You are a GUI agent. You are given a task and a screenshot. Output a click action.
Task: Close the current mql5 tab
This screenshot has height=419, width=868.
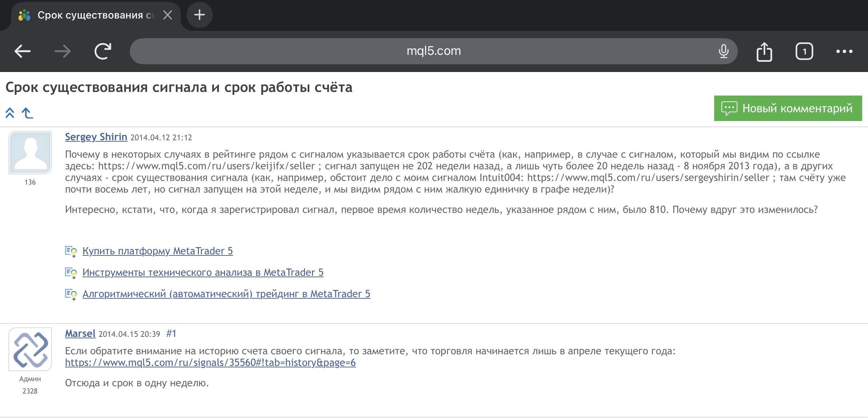[x=168, y=15]
